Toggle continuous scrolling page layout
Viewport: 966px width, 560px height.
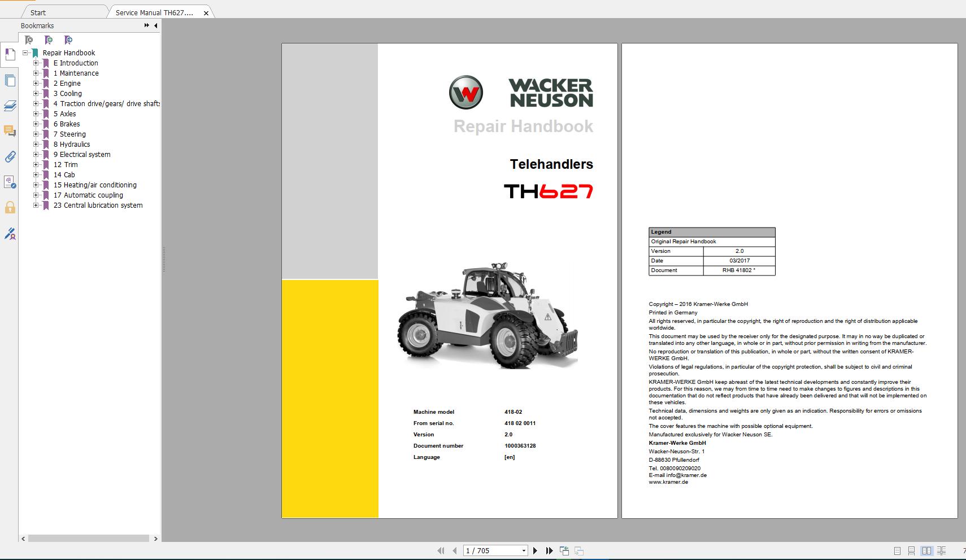(912, 550)
